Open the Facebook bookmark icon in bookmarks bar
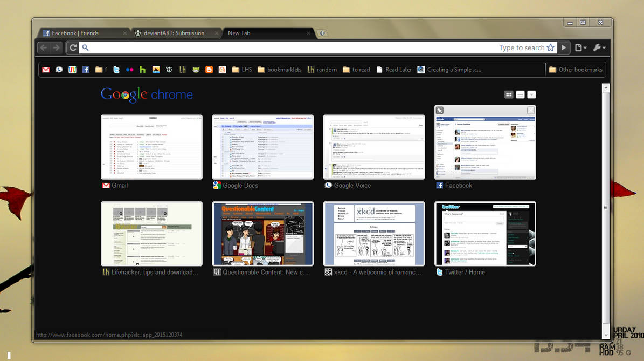Viewport: 644px width, 361px height. (86, 70)
